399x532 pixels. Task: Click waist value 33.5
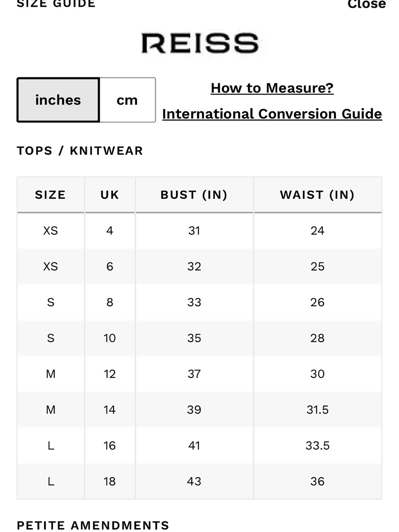click(318, 445)
